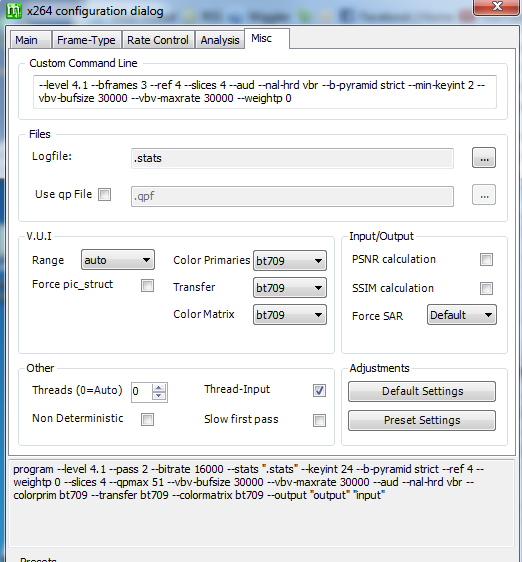Decrease Threads value with down arrow
This screenshot has height=562, width=522.
click(x=159, y=396)
